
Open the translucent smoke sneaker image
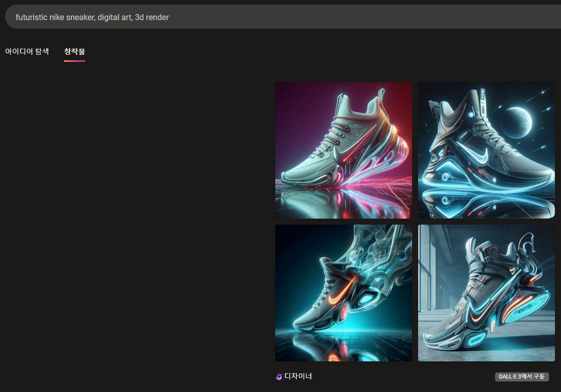344,293
